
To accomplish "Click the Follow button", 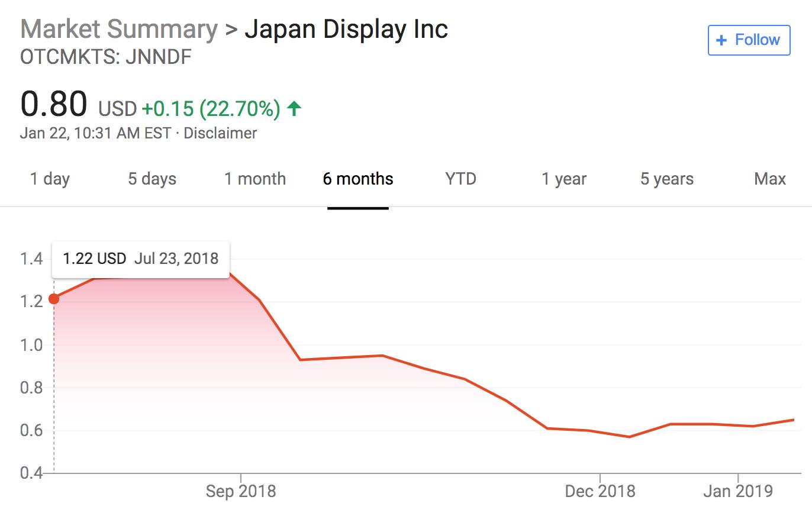I will 749,40.
